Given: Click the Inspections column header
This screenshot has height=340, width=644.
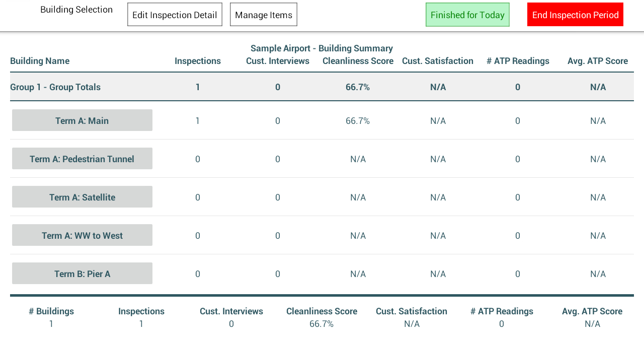Looking at the screenshot, I should coord(198,61).
